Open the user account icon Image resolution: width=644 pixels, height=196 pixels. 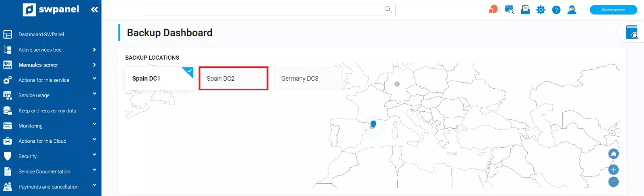tap(572, 10)
